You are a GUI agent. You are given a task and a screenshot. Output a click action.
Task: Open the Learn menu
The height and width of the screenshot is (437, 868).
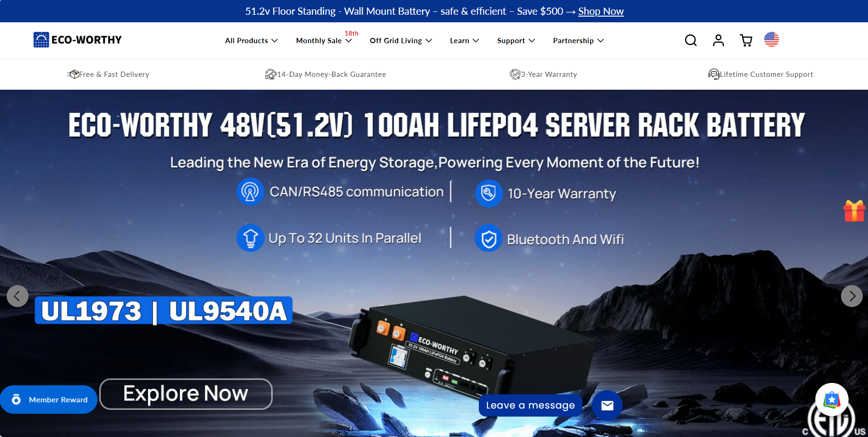click(x=464, y=41)
